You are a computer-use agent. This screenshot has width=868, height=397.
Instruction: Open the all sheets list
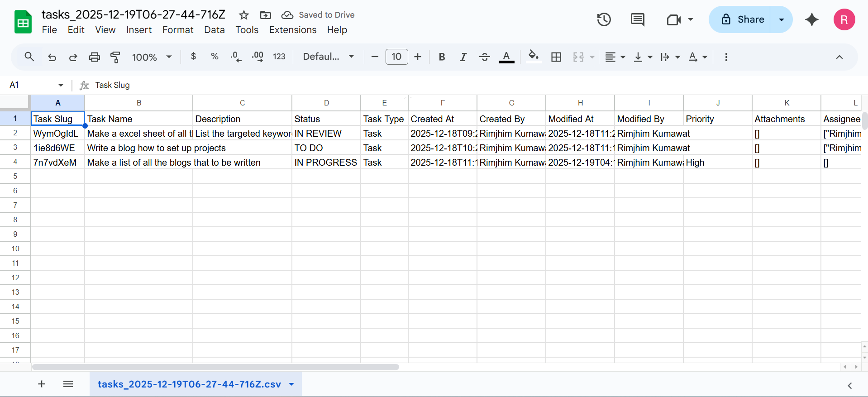coord(68,384)
